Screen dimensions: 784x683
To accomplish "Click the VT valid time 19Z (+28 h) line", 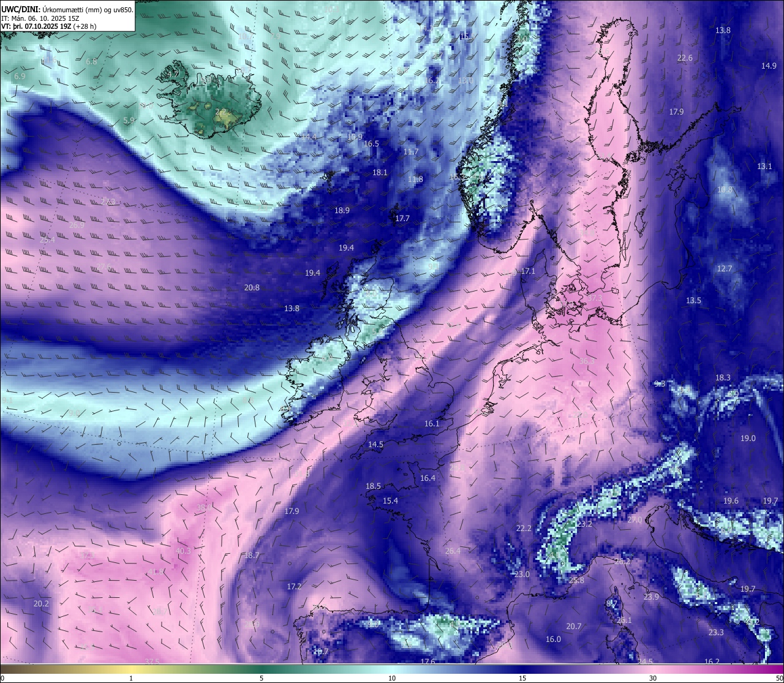I will point(49,26).
